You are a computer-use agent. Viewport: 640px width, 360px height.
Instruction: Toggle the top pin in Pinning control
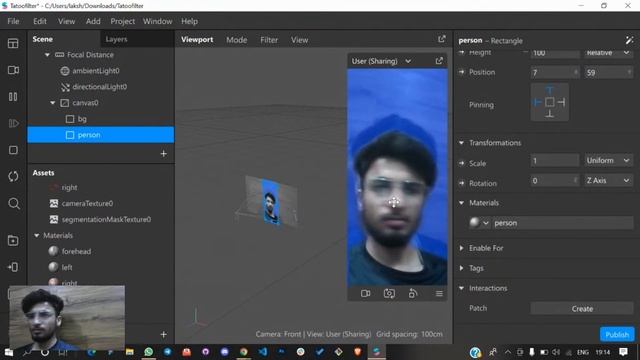[549, 90]
